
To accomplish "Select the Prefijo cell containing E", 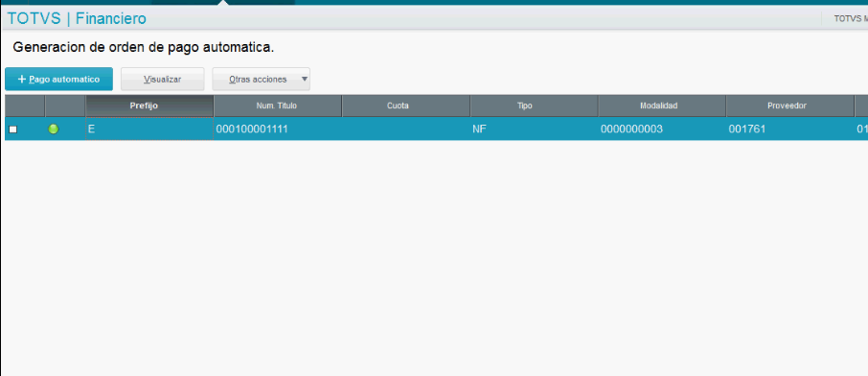I will (149, 129).
